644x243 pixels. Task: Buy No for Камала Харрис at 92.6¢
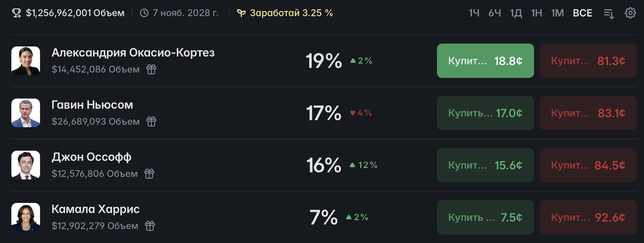point(588,217)
